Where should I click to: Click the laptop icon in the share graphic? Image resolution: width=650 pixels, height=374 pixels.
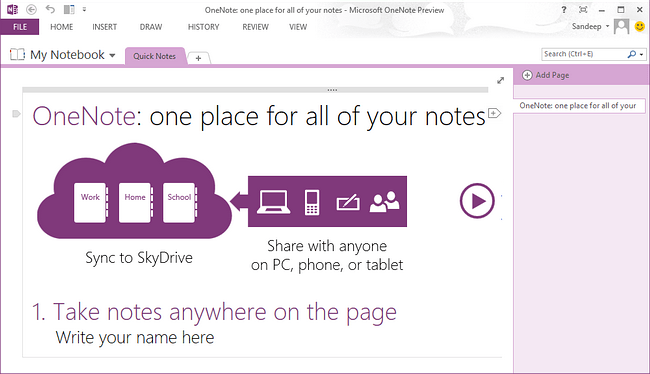pos(274,202)
